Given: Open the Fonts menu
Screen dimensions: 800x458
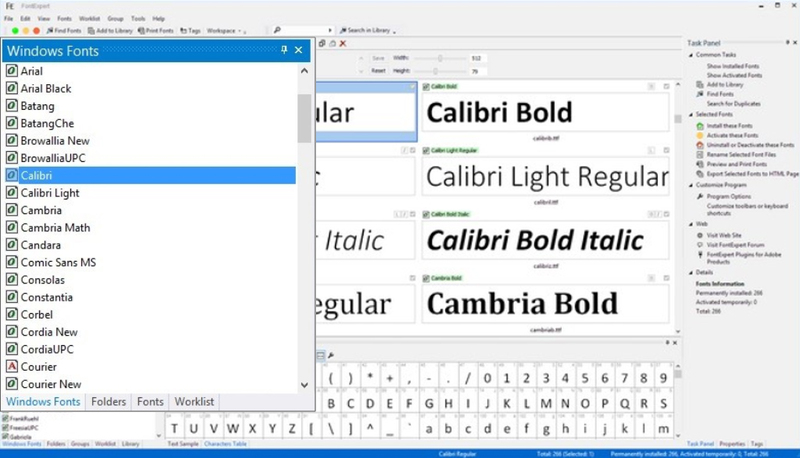Looking at the screenshot, I should click(64, 18).
